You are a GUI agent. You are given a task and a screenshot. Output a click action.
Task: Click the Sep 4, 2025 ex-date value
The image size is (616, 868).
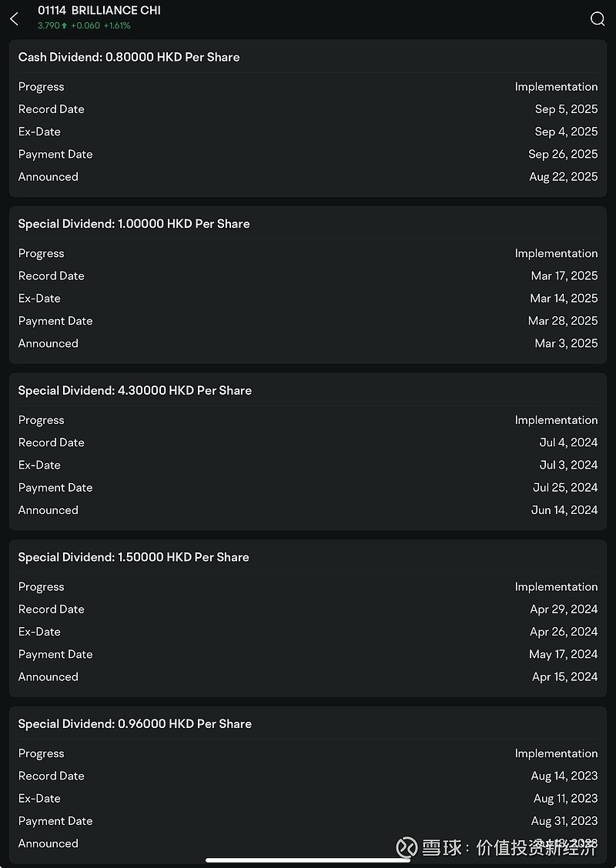point(566,132)
